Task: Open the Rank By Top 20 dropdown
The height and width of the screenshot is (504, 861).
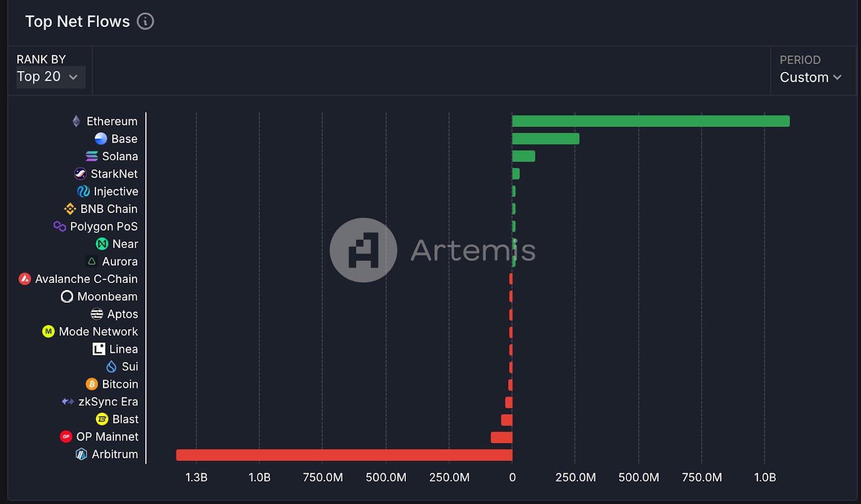Action: coord(51,77)
